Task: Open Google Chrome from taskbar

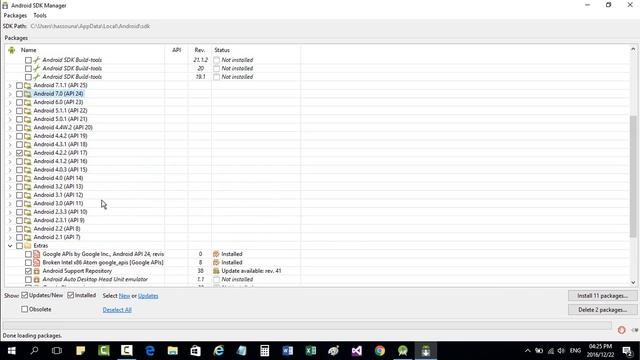Action: [380, 351]
